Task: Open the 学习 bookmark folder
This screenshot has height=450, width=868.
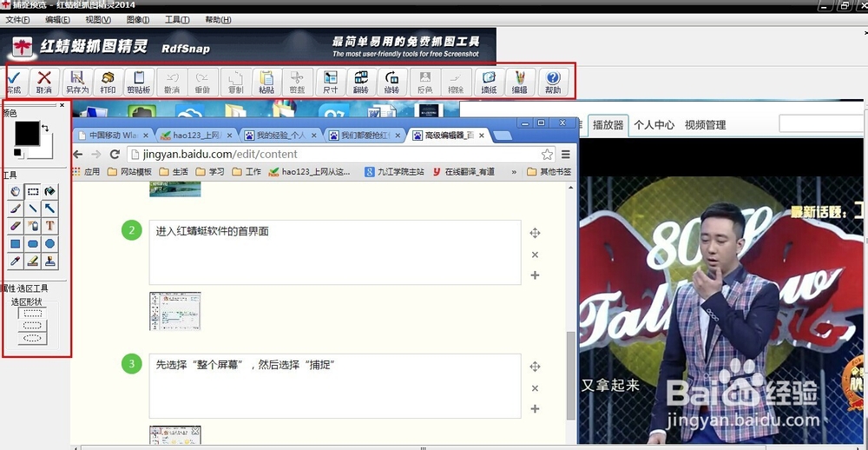Action: (x=210, y=172)
